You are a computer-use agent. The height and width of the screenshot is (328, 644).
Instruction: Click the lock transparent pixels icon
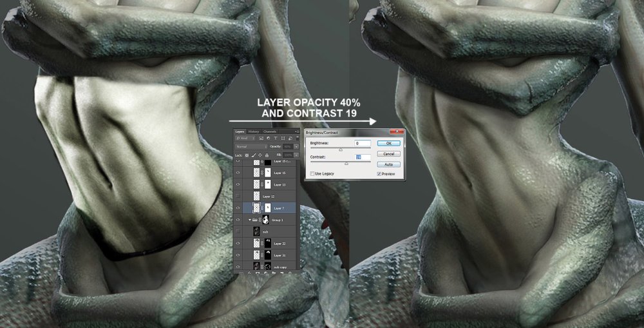pos(247,155)
